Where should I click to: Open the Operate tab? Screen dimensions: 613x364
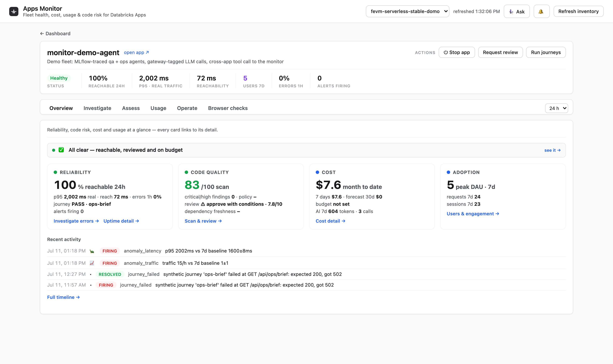click(x=187, y=108)
